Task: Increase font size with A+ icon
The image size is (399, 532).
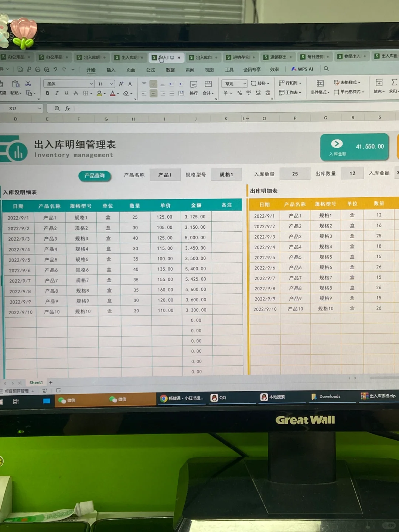Action: pyautogui.click(x=121, y=84)
